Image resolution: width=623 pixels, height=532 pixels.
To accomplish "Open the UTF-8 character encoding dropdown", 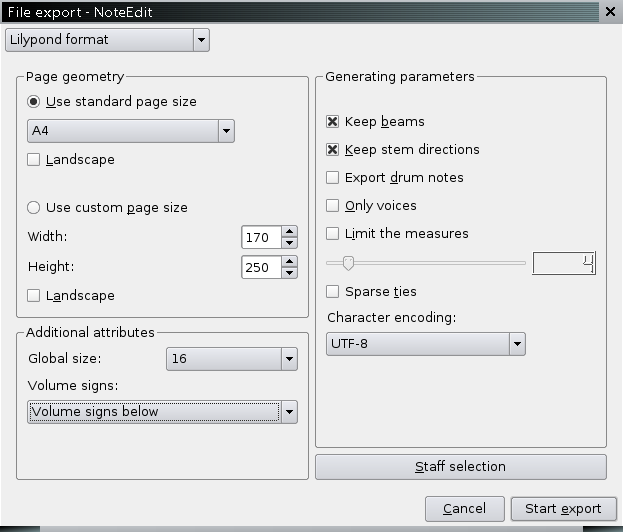I will (x=517, y=344).
